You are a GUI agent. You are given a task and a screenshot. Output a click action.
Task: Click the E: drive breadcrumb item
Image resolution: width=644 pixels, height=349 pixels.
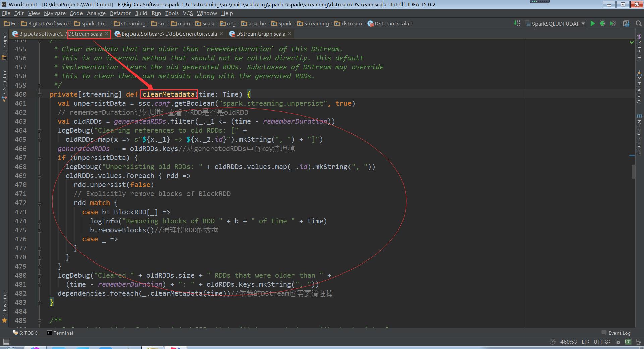click(10, 23)
